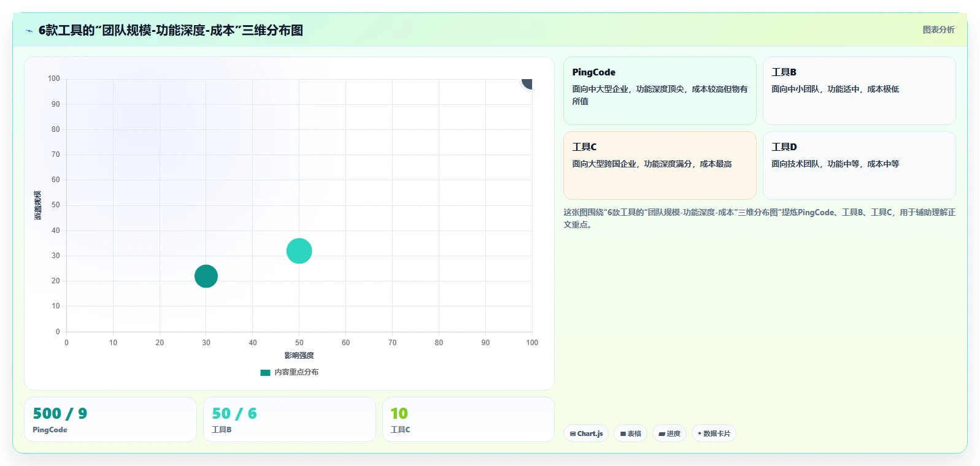Click the 500 / 9 PingCode stat card
The width and height of the screenshot is (980, 466).
(110, 419)
